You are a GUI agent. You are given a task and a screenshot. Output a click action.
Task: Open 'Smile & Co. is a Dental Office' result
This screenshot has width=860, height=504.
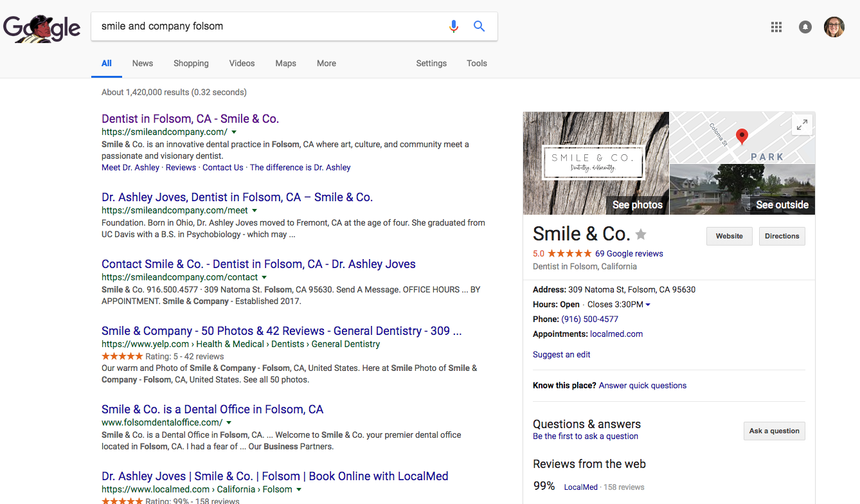[x=212, y=410]
